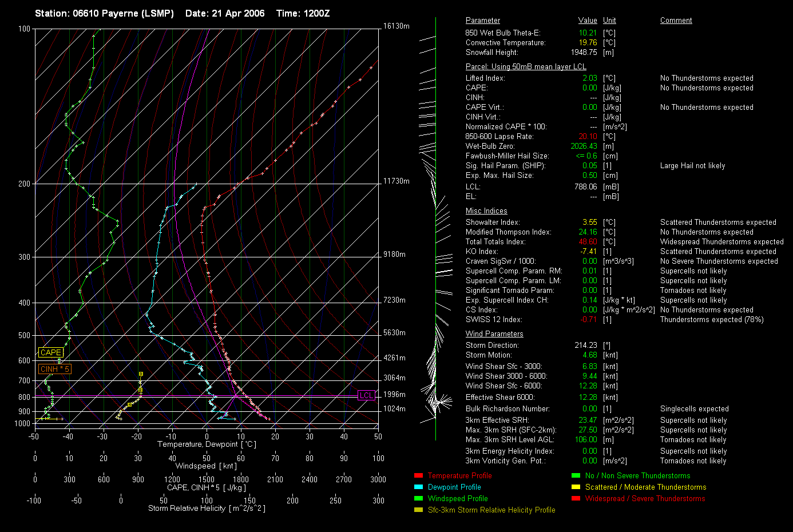Click the Total Totals Index value 49.60
Screen dimensions: 793x532
588,242
